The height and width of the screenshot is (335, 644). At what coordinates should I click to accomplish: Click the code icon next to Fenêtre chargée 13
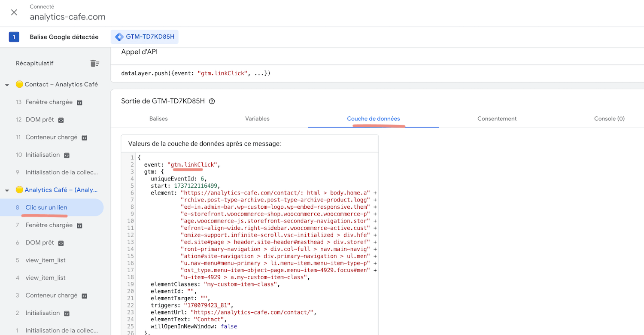point(79,103)
